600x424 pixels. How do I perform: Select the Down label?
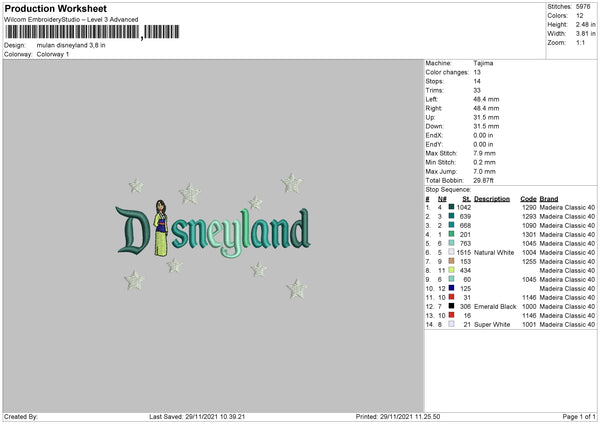pos(434,126)
